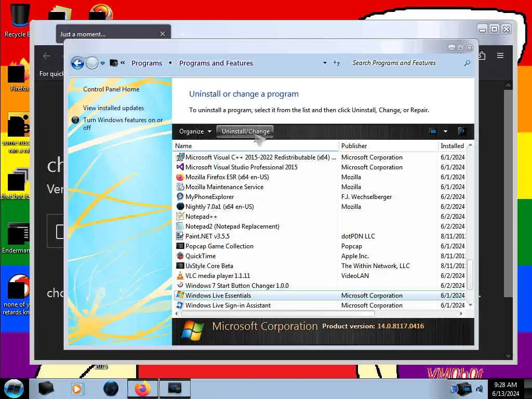Screen dimensions: 532x399
Task: Click the vertical scrollbar thumb in program list
Action: tap(470, 275)
